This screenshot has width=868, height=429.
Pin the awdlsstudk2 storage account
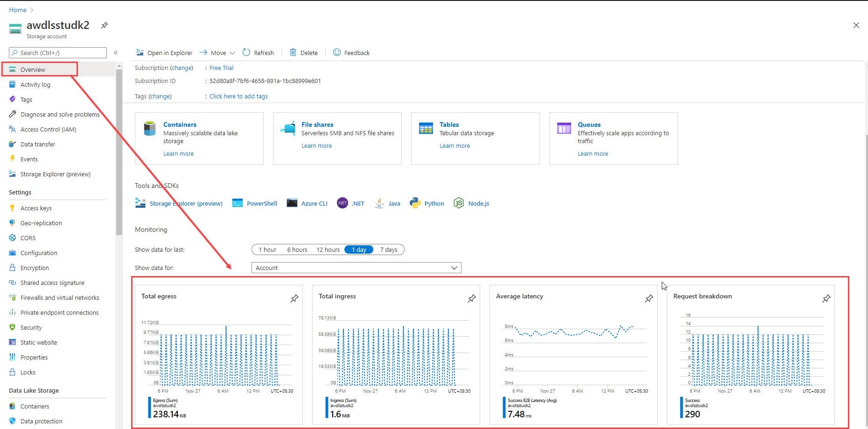105,25
